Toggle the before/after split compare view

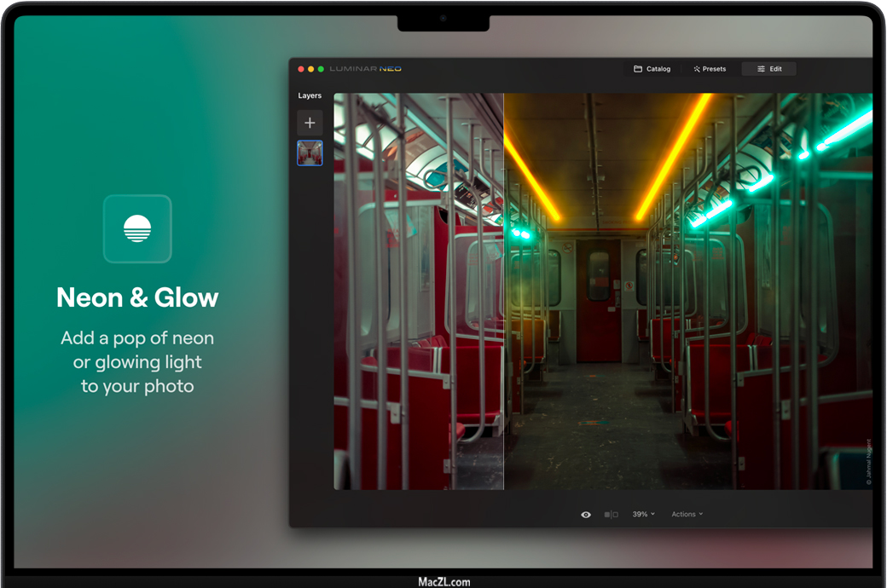click(611, 515)
